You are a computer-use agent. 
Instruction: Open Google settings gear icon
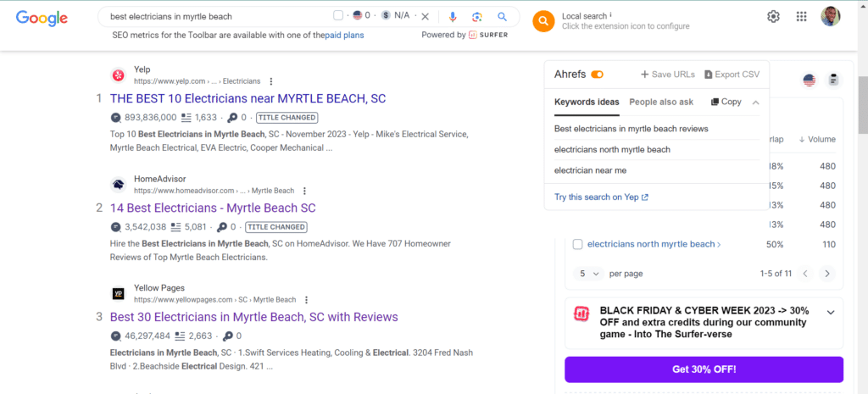tap(773, 17)
